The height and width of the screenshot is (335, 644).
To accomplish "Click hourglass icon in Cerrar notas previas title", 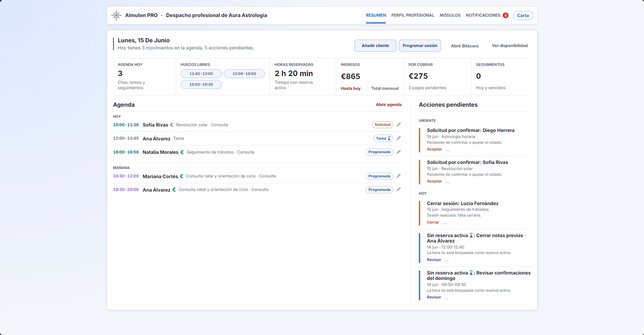I will (471, 236).
